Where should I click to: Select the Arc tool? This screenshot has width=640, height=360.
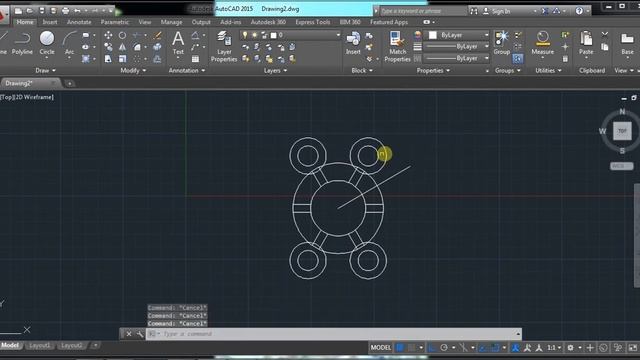69,43
